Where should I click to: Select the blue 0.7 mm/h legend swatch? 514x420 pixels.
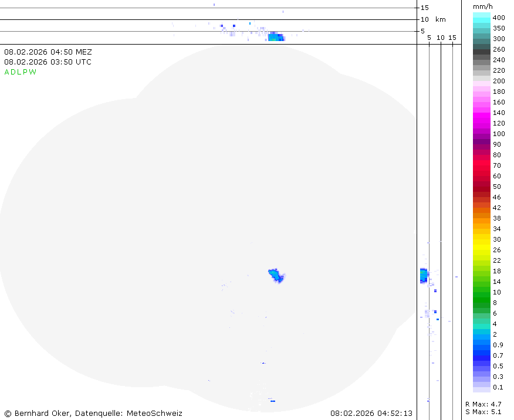click(482, 355)
